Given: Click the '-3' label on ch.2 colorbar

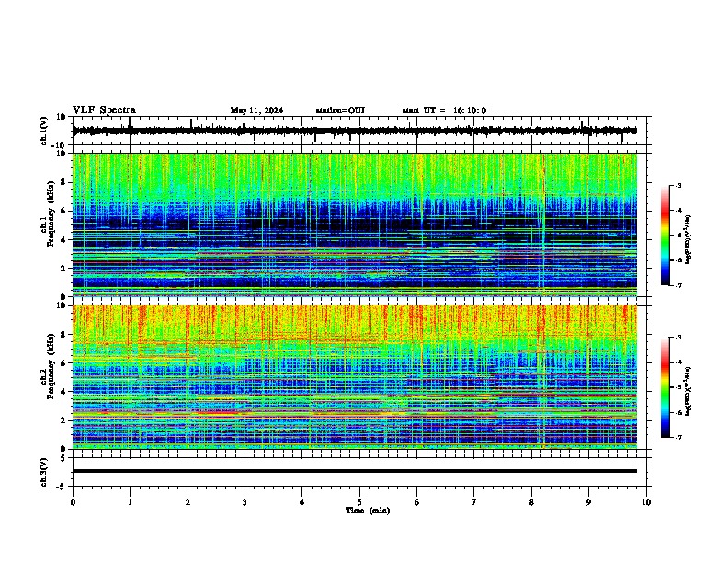Looking at the screenshot, I should (677, 338).
